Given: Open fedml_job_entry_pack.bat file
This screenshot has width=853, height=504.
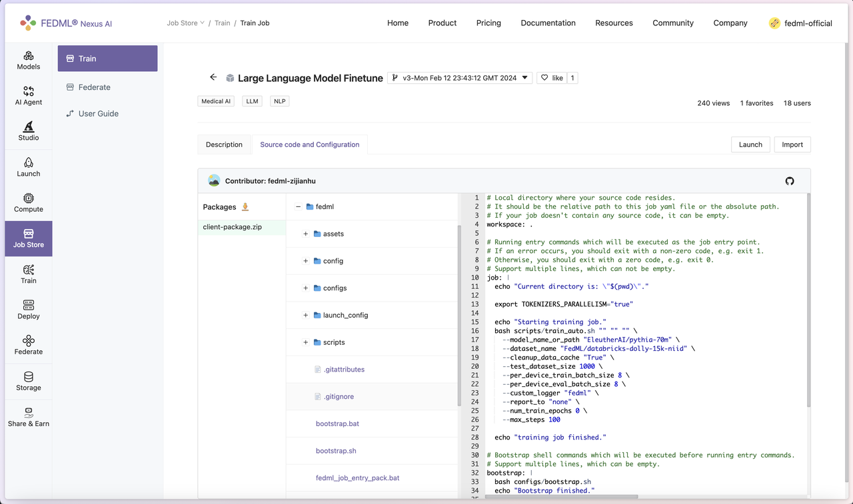Looking at the screenshot, I should pyautogui.click(x=358, y=478).
